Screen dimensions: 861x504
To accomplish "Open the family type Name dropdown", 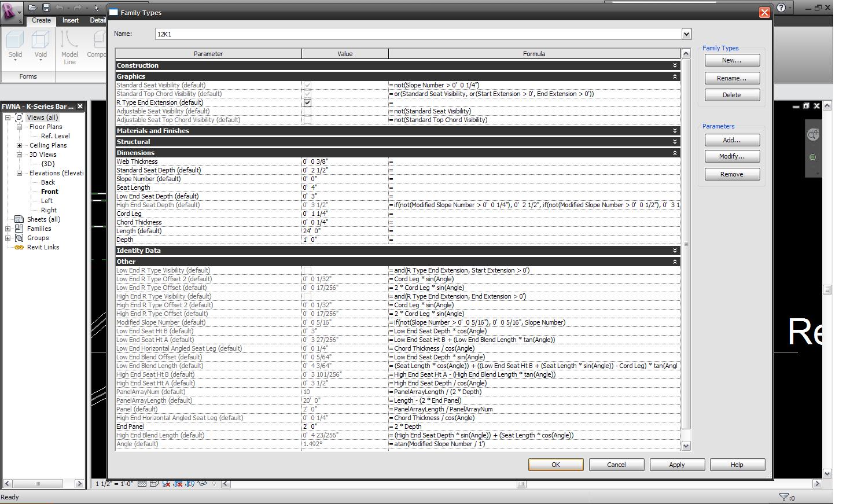I will pos(686,34).
